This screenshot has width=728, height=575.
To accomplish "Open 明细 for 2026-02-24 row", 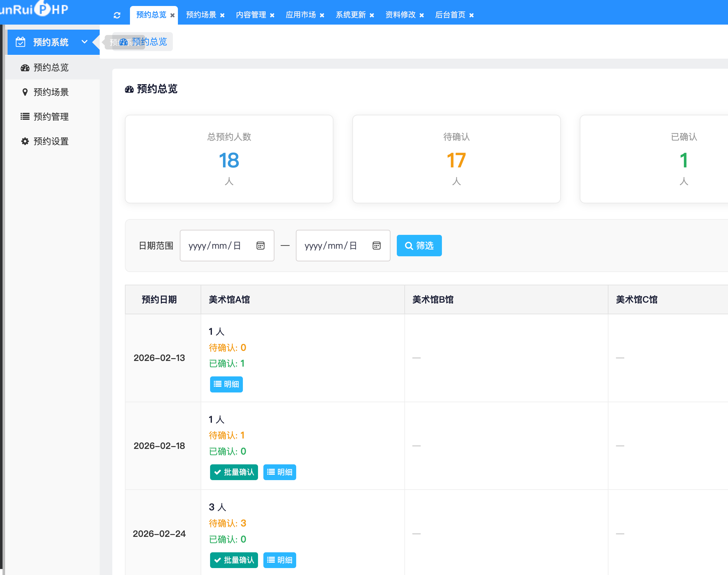I will click(279, 560).
